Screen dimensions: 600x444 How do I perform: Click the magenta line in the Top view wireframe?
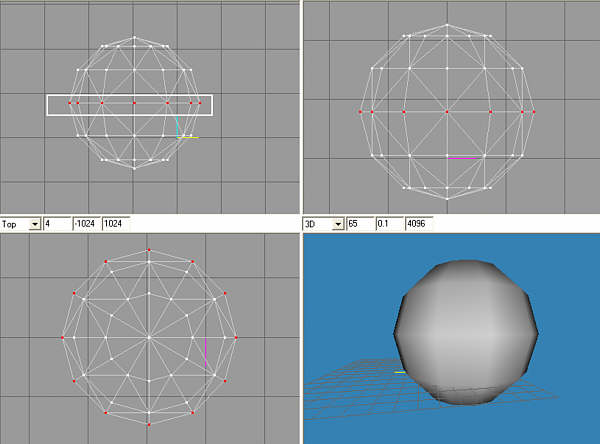(205, 352)
